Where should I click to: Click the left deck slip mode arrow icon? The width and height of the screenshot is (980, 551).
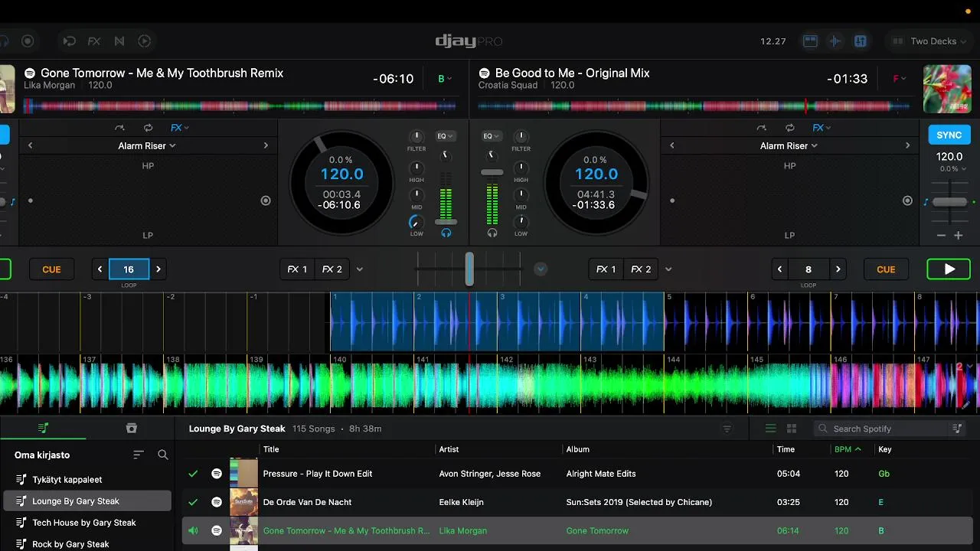119,128
